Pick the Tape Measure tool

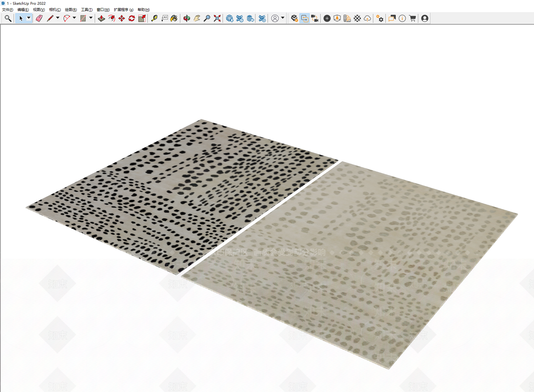point(154,18)
